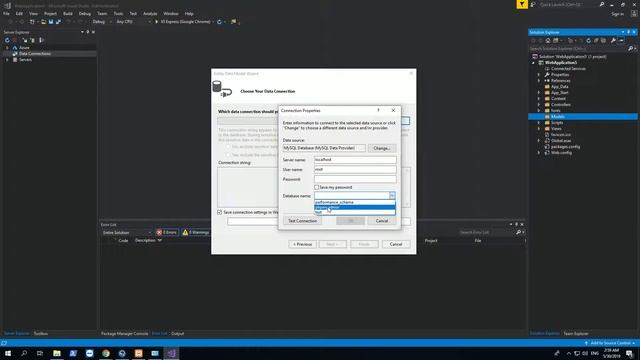Click Sign in at top right

618,14
